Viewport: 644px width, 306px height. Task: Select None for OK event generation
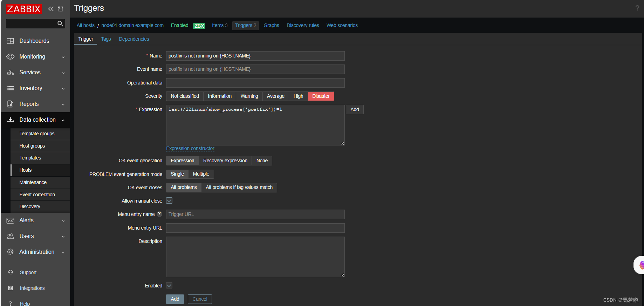(x=262, y=161)
